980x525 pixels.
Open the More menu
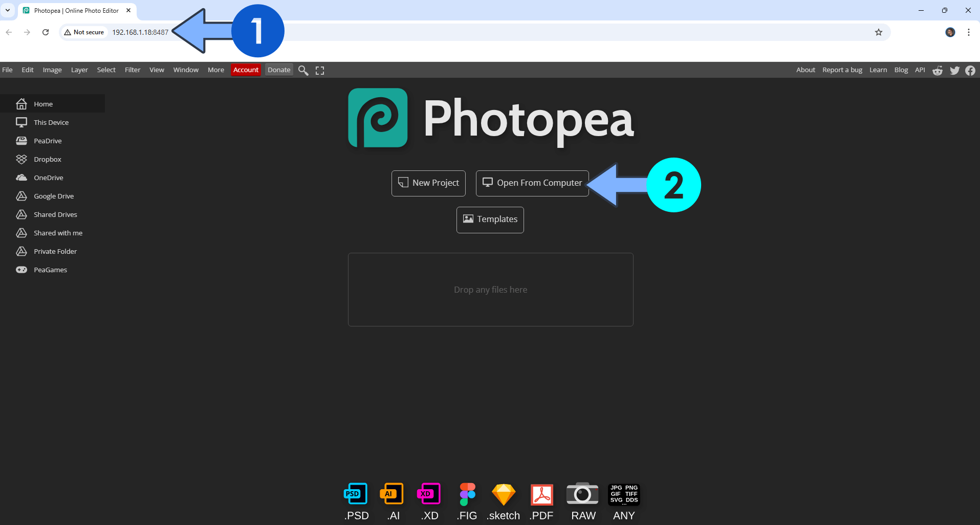tap(216, 70)
